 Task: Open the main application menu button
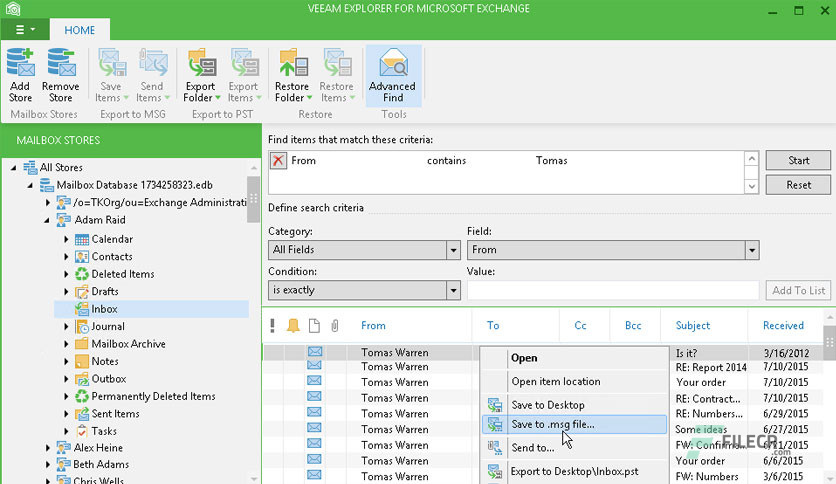coord(25,29)
